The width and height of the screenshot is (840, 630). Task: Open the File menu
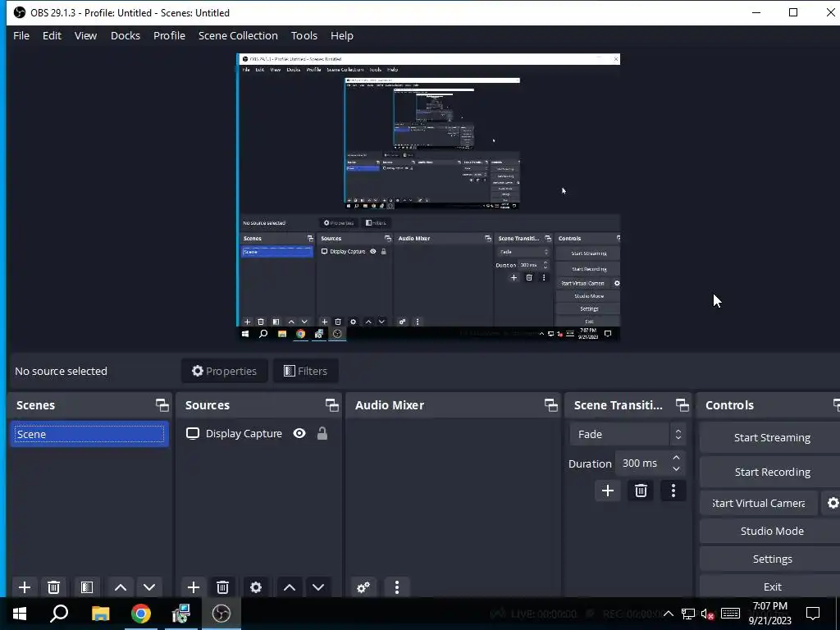(21, 35)
